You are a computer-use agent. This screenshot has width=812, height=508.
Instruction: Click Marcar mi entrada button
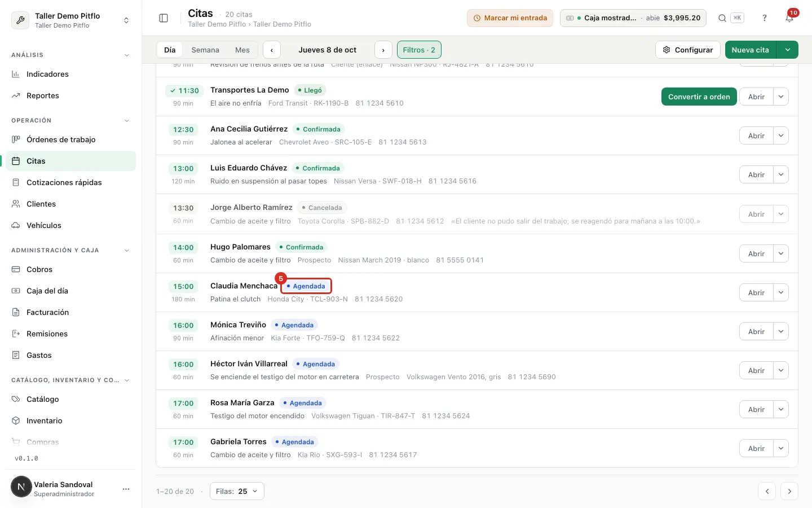coord(510,18)
